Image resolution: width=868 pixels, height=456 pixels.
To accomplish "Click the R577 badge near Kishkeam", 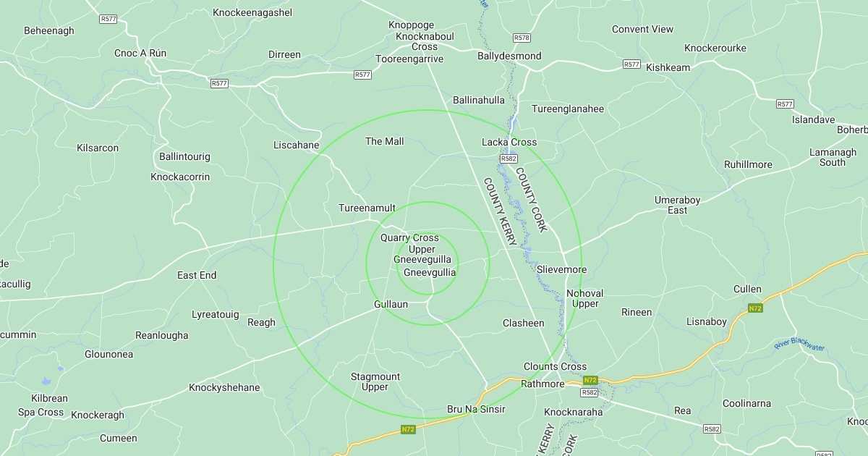I will [x=631, y=64].
